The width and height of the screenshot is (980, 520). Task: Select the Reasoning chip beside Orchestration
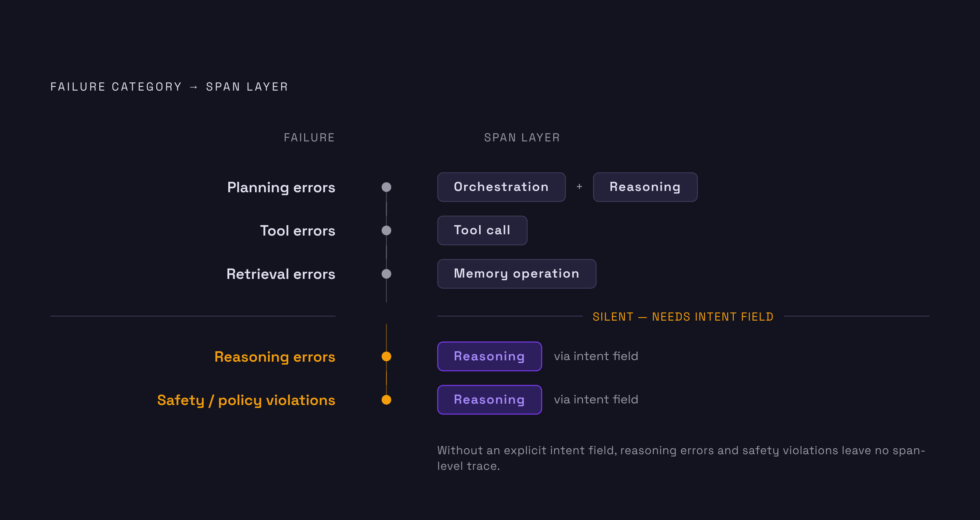645,187
